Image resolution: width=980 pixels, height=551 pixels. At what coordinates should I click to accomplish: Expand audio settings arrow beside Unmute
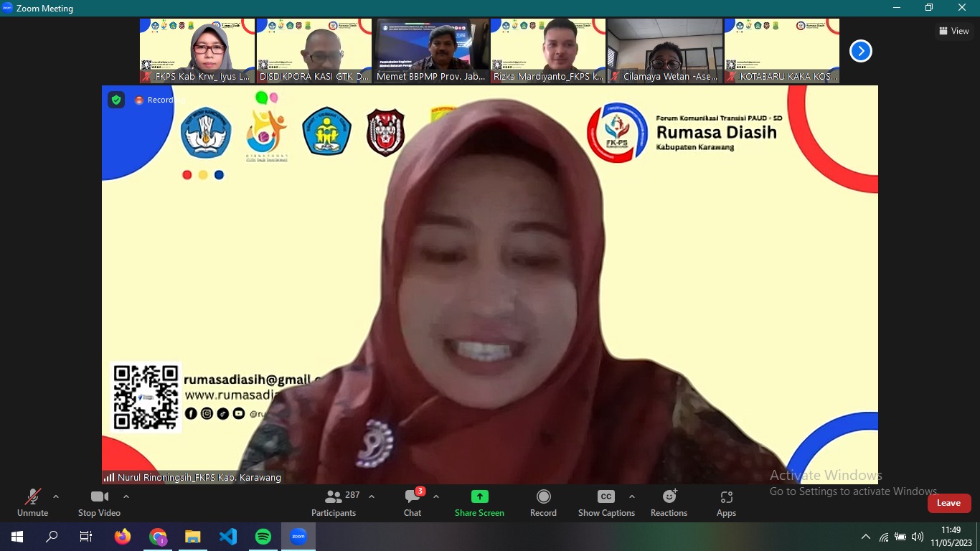(56, 496)
